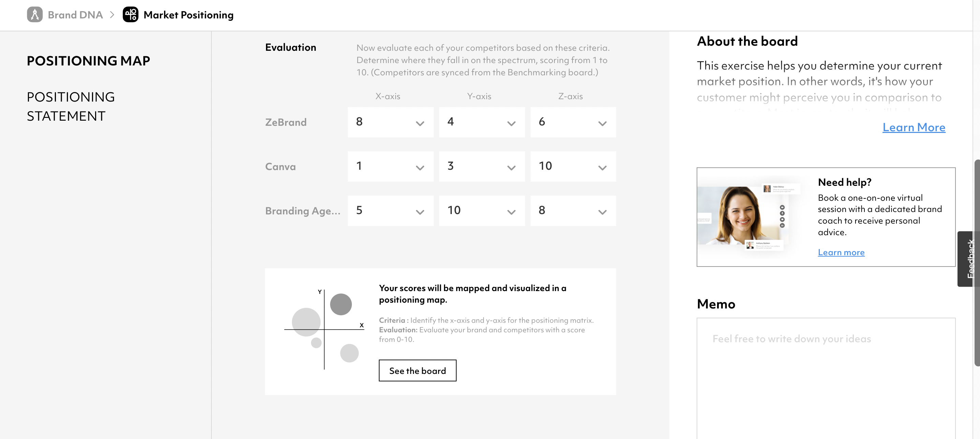Open Branding Agency Y-axis dropdown
Screen dimensions: 980x439
click(x=481, y=211)
